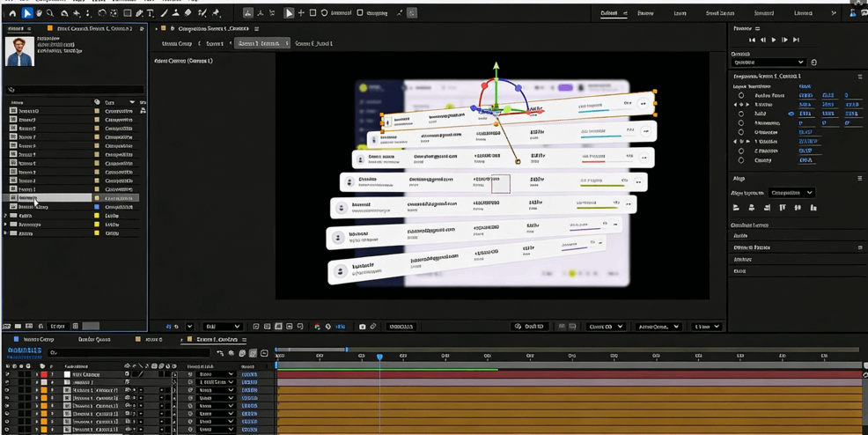Select the Rectangle shape tool
This screenshot has width=868, height=435.
click(x=128, y=13)
